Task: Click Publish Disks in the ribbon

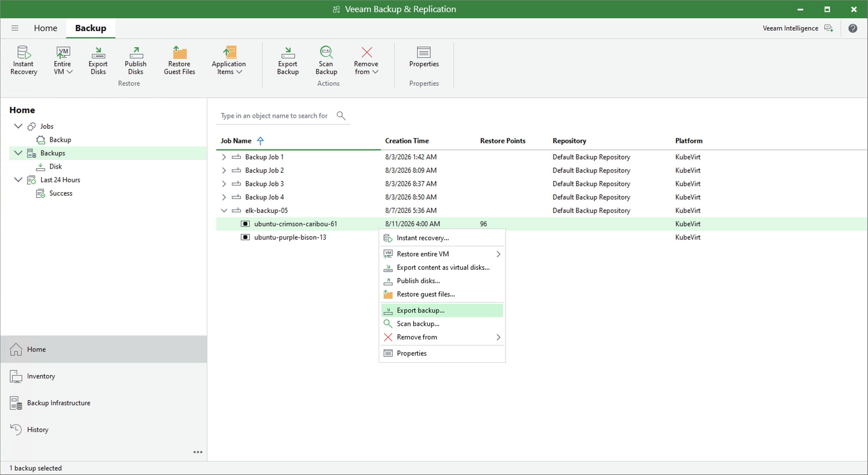Action: pos(135,60)
